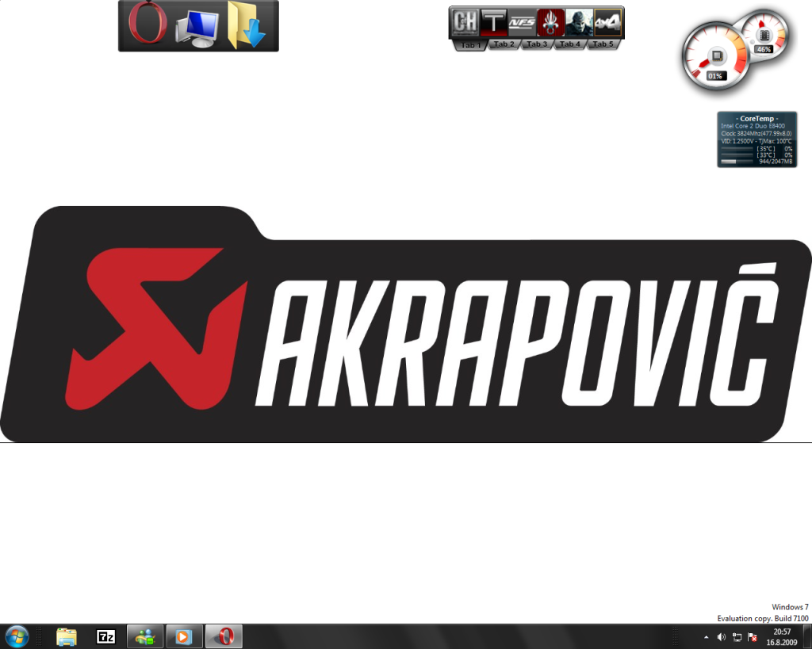Click the CoreTemp gadget title
The image size is (812, 649).
756,119
